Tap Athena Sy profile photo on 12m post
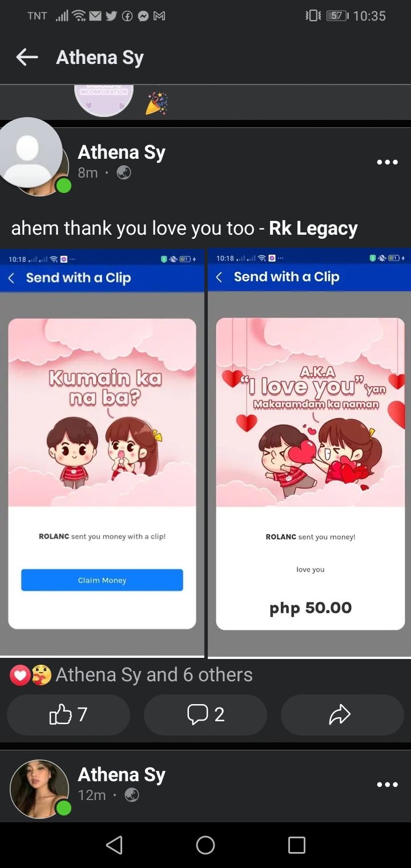 click(39, 789)
